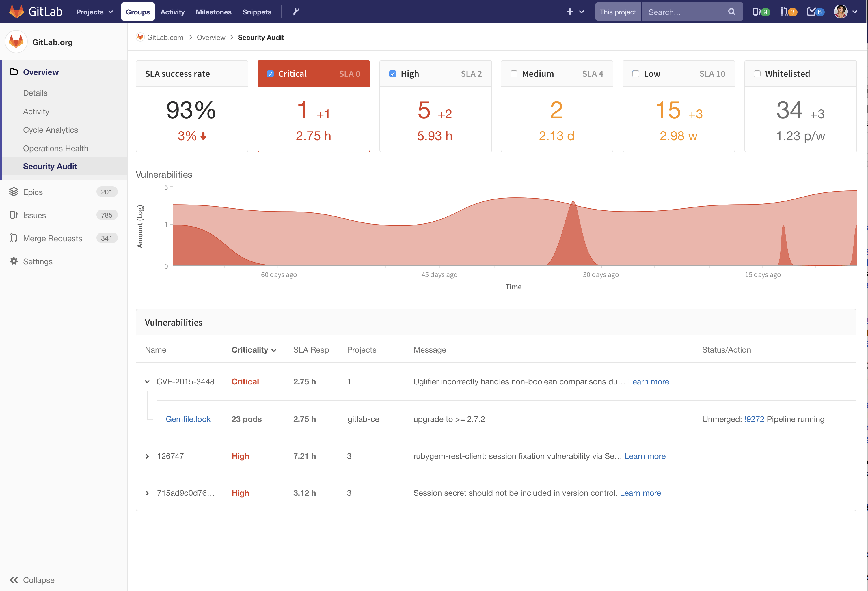Open Activity in the top navbar
The image size is (868, 591).
click(173, 12)
